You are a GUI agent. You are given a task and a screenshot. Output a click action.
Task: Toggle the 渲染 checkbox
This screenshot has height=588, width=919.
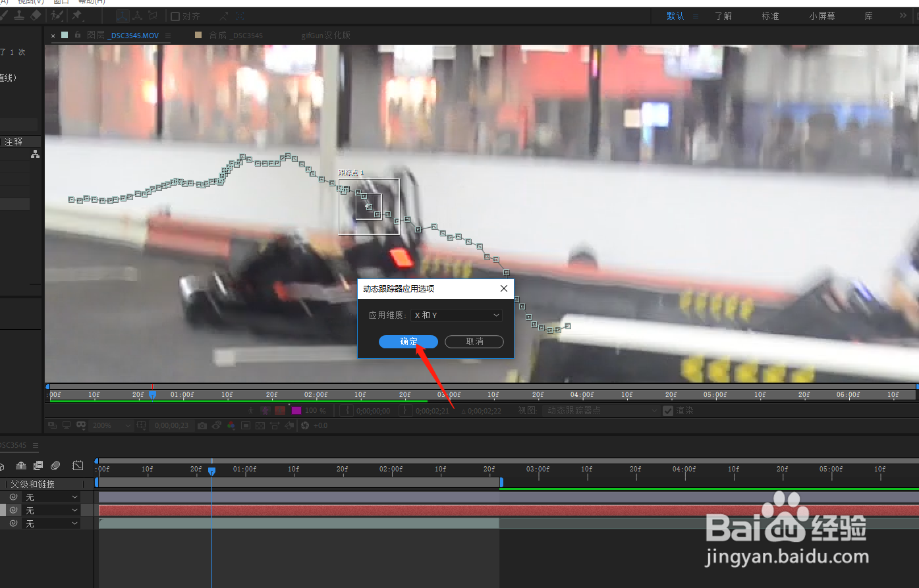coord(668,411)
